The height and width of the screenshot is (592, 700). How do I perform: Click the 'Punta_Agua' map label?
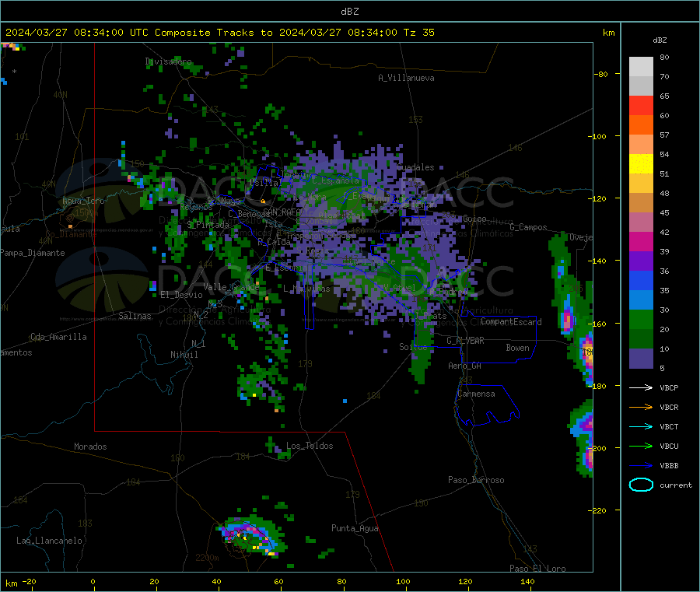point(355,528)
